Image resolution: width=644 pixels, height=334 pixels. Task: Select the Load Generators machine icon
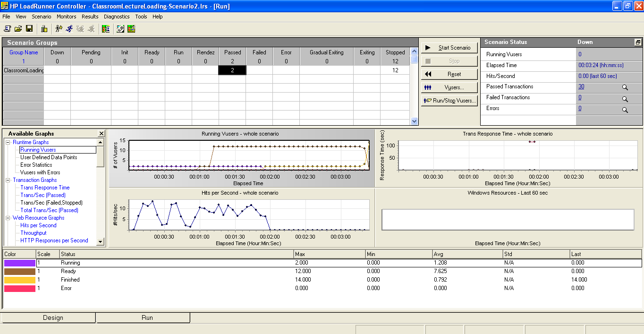point(44,28)
